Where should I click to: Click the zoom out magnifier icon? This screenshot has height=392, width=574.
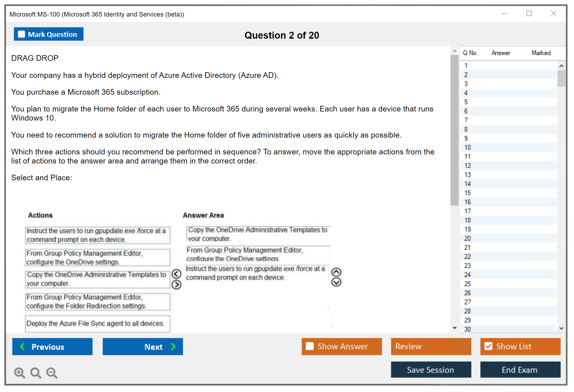[x=52, y=373]
